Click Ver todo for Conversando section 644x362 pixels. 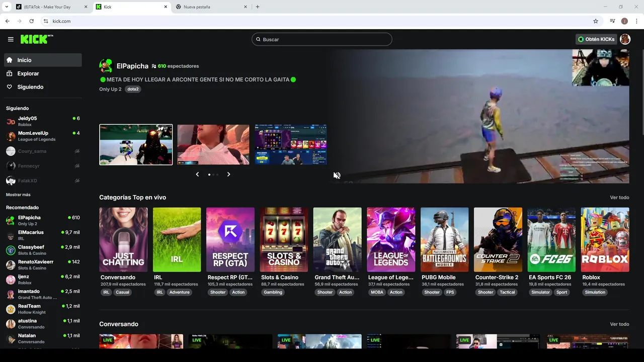(x=619, y=324)
